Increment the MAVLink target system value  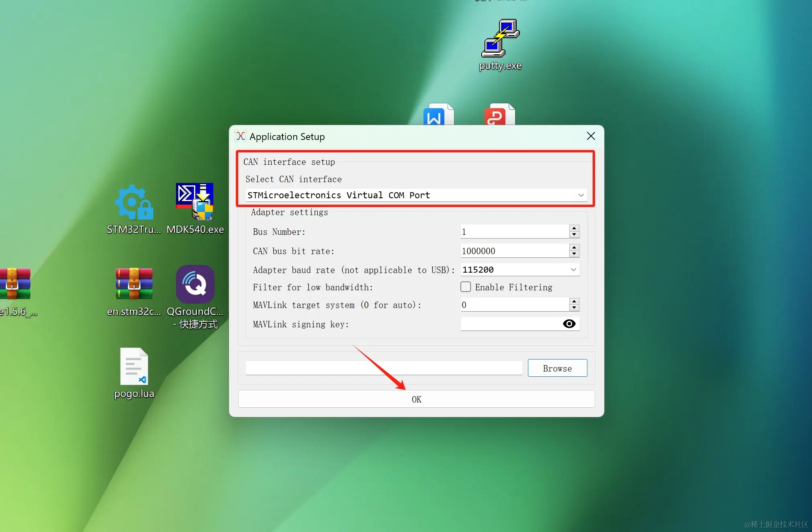click(574, 302)
